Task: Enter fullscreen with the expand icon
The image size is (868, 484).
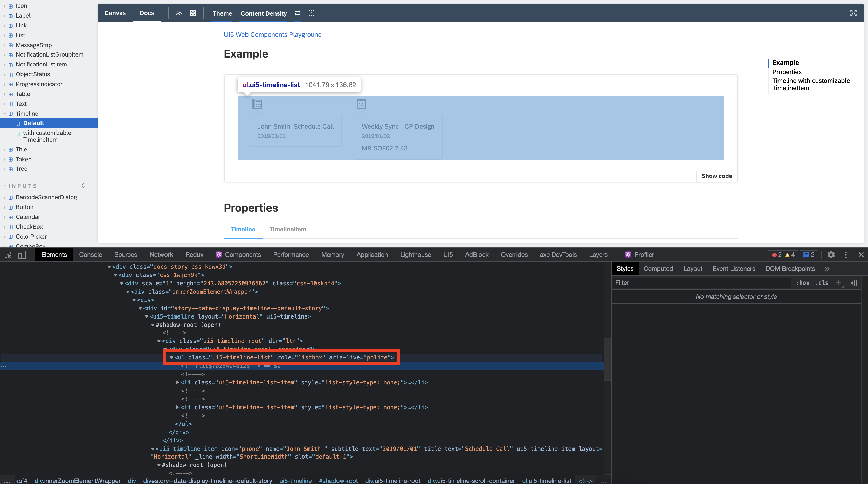Action: click(x=853, y=13)
